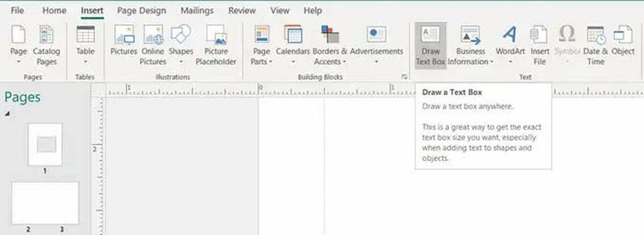
Task: Open the File menu
Action: pos(17,11)
